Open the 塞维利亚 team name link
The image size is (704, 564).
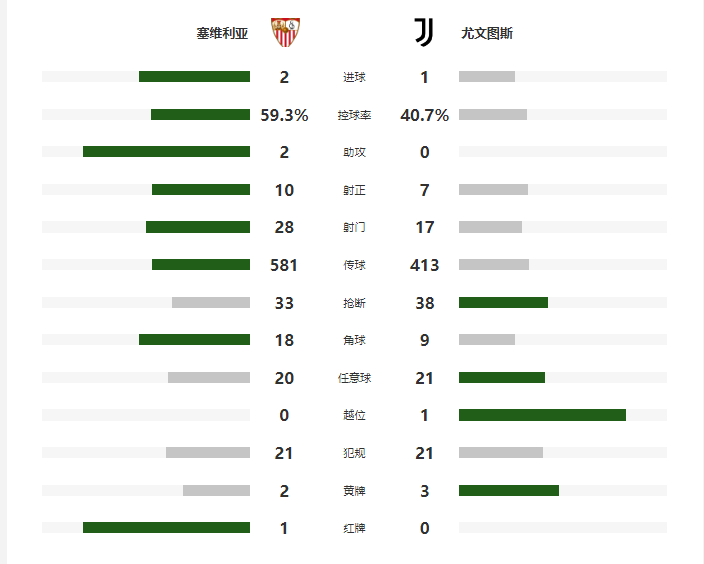coord(222,33)
